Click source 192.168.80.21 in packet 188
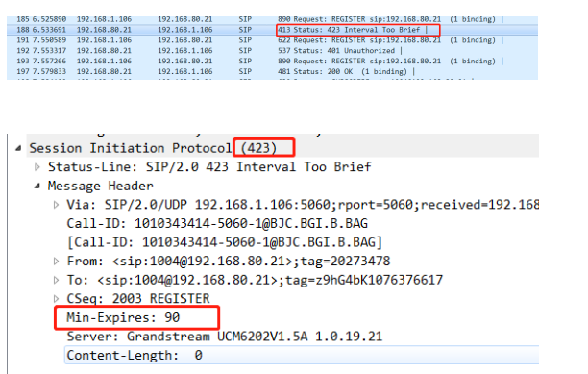Screen dimensions: 588x374 point(104,30)
